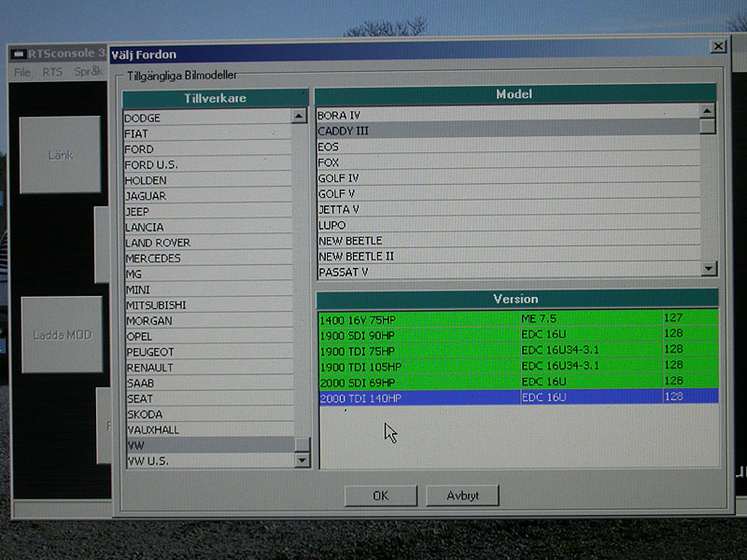
Task: Select PEUGEOT as manufacturer
Action: pyautogui.click(x=209, y=352)
